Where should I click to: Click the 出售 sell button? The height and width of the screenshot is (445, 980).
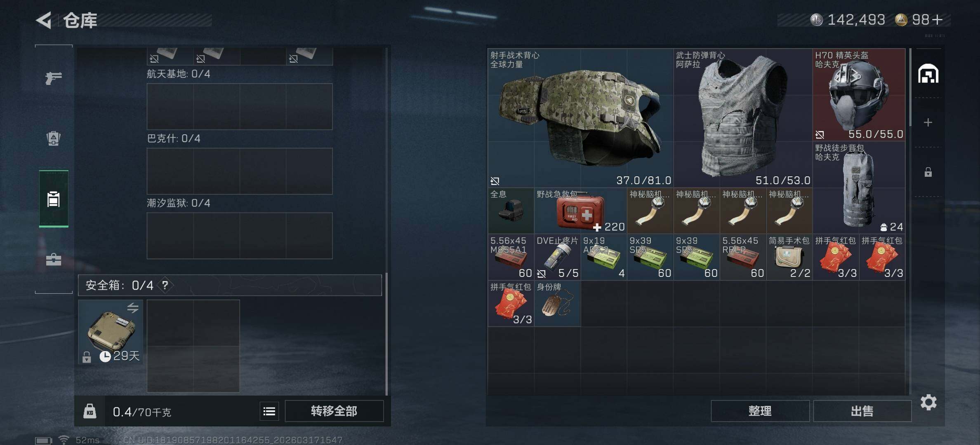862,411
